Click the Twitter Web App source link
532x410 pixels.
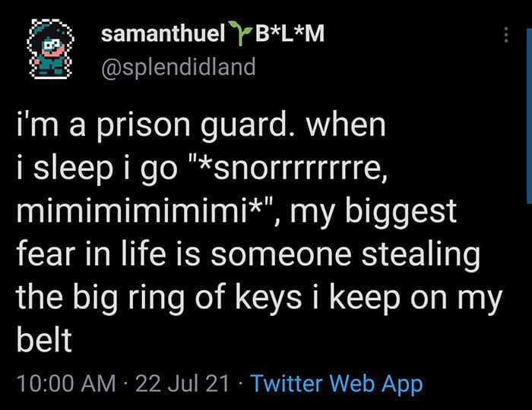pos(336,383)
